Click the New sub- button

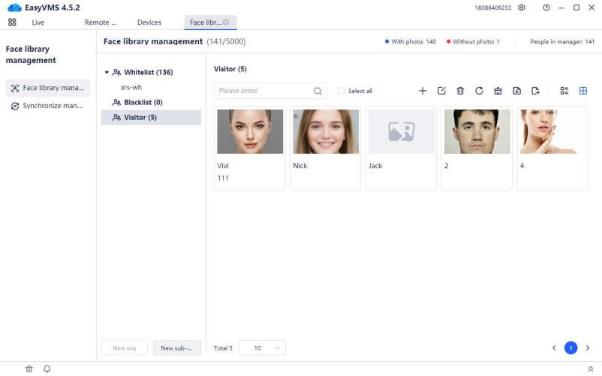click(x=177, y=348)
